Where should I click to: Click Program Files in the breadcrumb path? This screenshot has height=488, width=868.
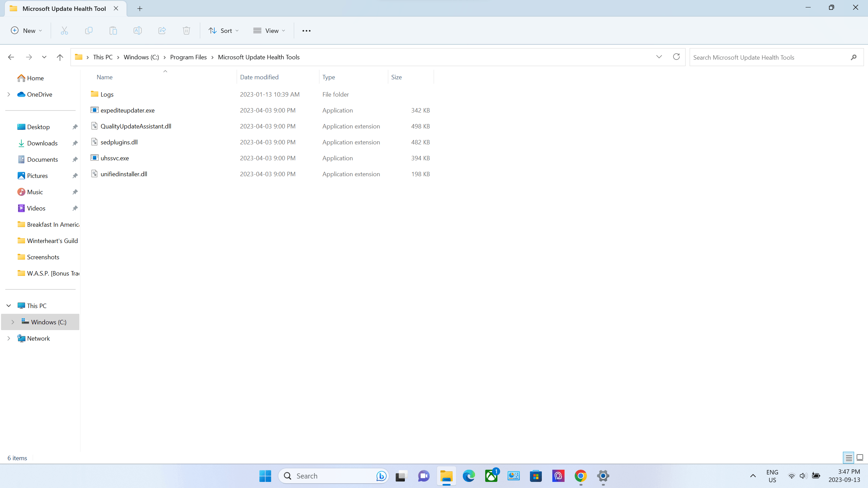click(x=188, y=57)
